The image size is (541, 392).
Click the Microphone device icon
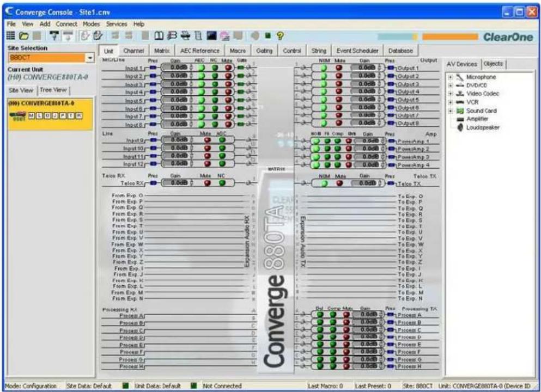460,77
